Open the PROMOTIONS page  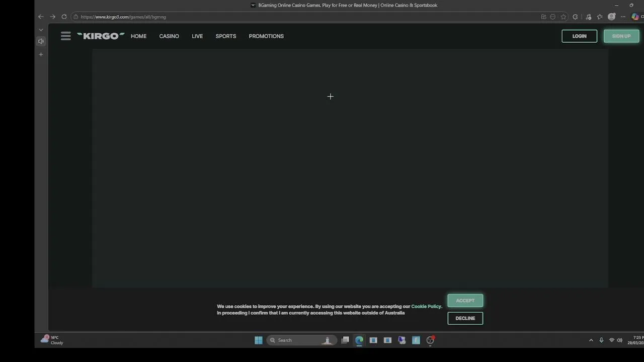pos(266,36)
